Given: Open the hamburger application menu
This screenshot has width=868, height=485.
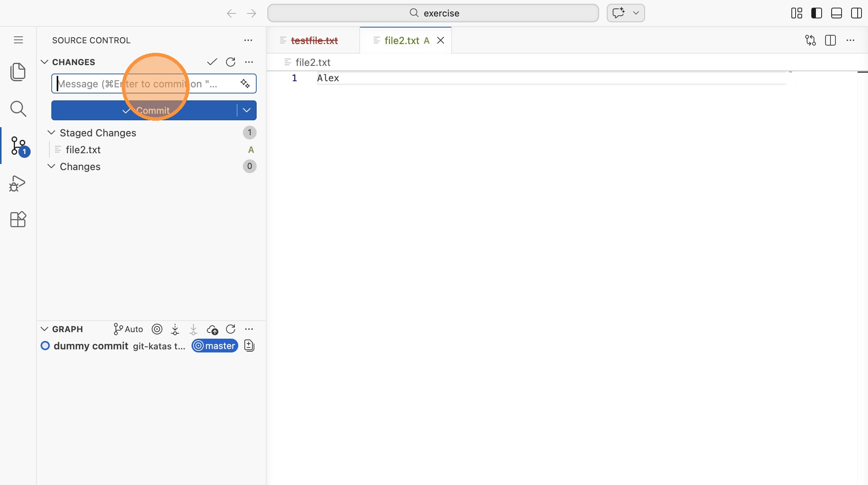Looking at the screenshot, I should [x=18, y=40].
